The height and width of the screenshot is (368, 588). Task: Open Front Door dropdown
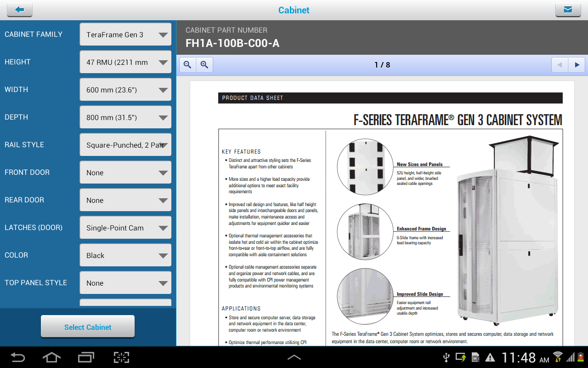(x=125, y=172)
